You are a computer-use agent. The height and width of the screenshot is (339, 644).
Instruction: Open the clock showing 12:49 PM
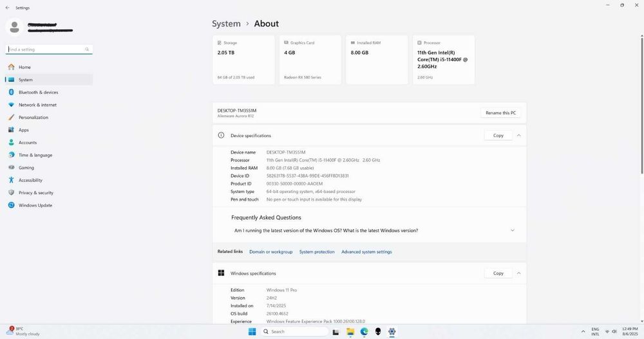630,332
